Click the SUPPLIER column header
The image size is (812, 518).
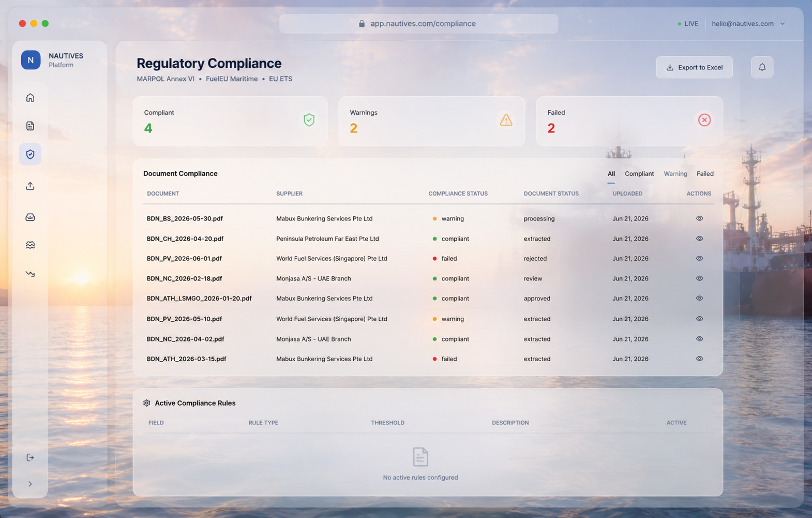[289, 194]
